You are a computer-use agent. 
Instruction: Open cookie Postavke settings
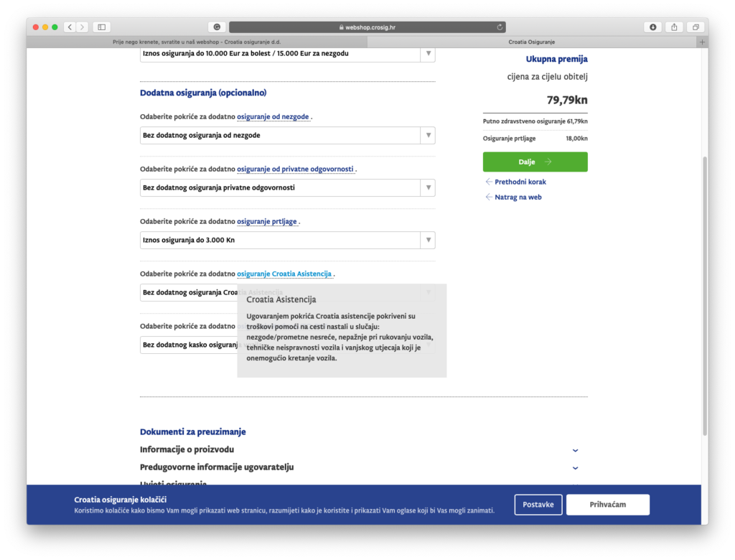[538, 505]
